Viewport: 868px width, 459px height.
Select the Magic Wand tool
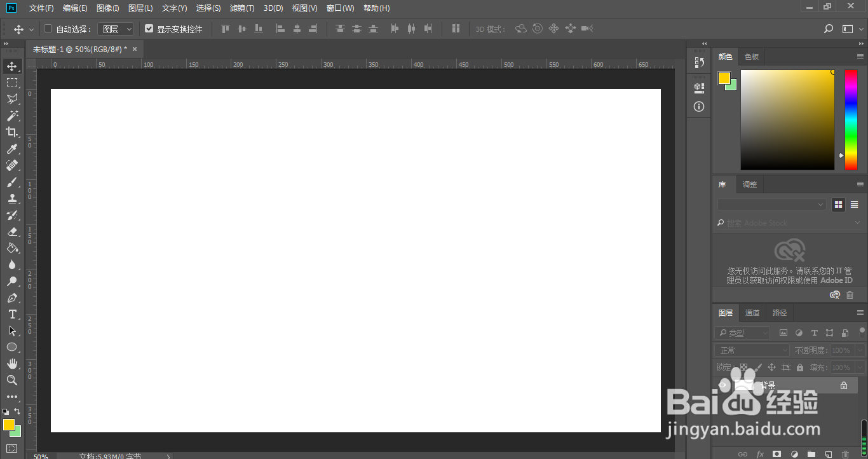tap(12, 116)
